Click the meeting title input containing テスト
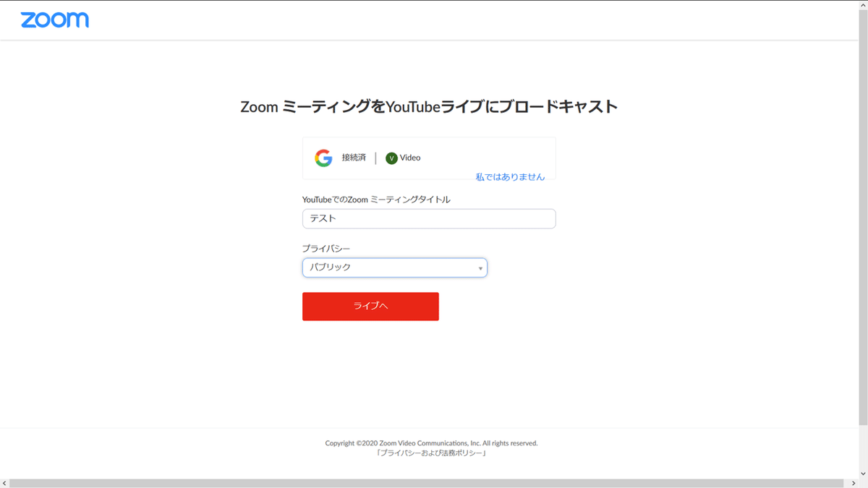This screenshot has width=868, height=488. (x=428, y=218)
